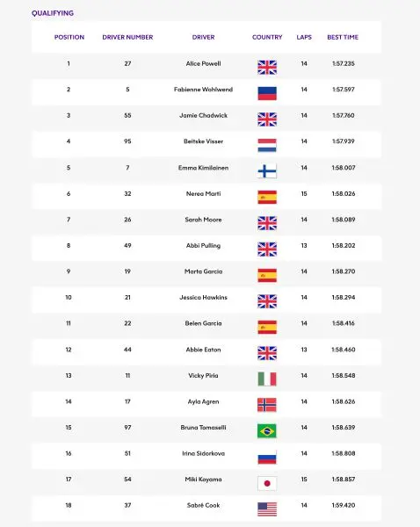Click the Russia flag for Irina Sidorkova

click(x=267, y=457)
